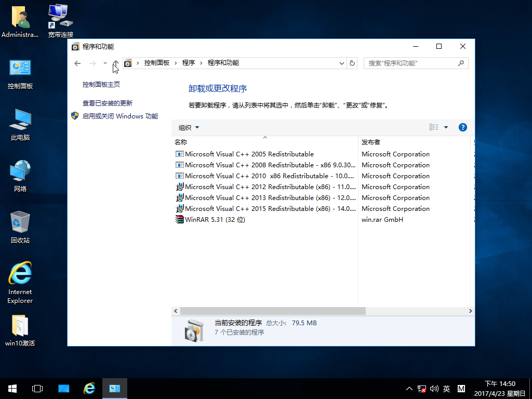Open the Windows Start menu
The width and height of the screenshot is (532, 399).
pyautogui.click(x=12, y=389)
